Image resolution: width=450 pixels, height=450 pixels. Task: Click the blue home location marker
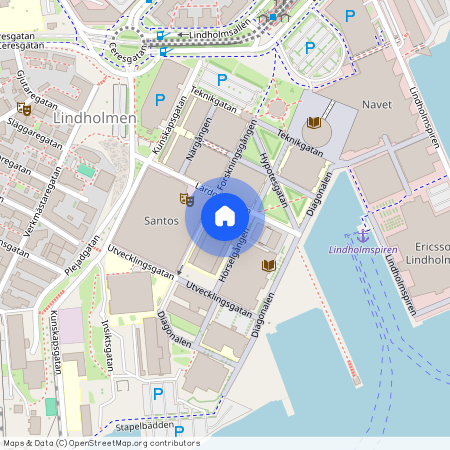(225, 217)
